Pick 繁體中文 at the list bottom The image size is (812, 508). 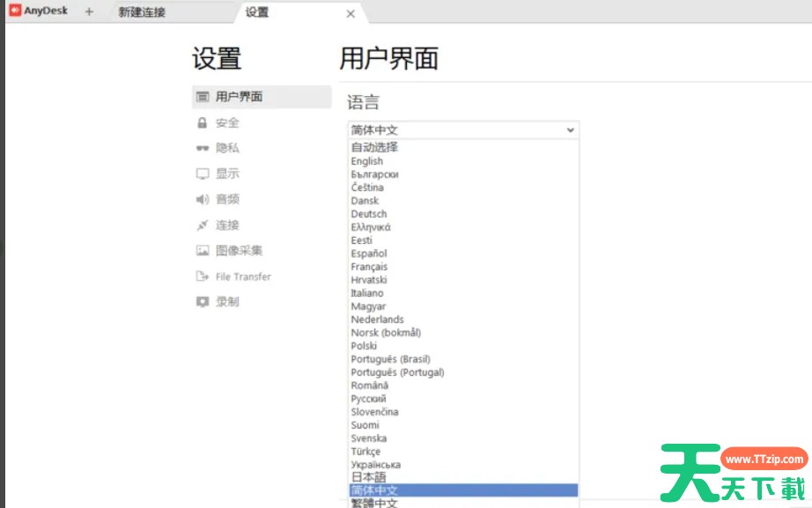(463, 503)
